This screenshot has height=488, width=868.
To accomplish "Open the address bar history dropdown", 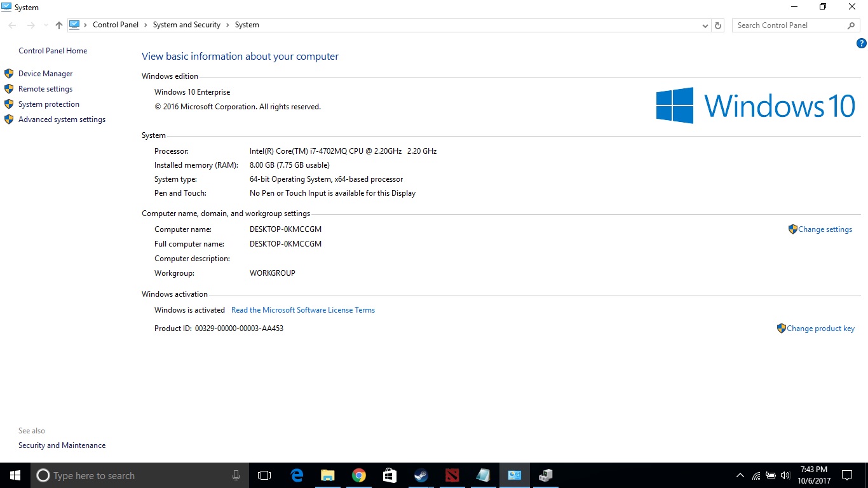I will (705, 25).
